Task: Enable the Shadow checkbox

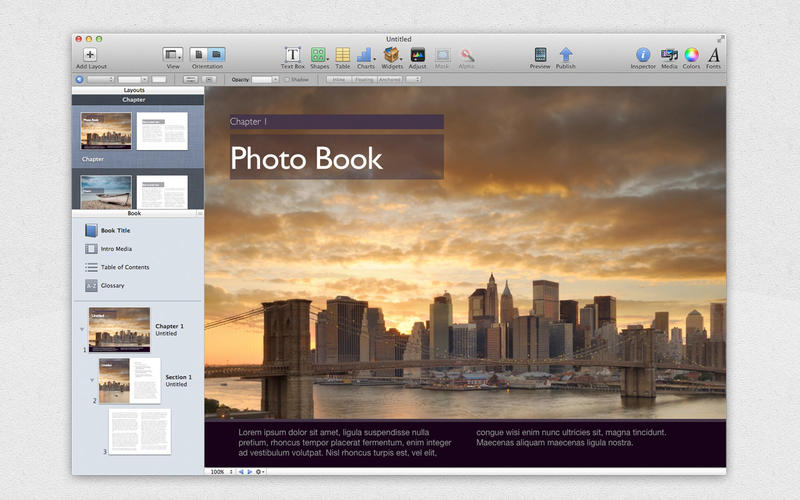Action: tap(287, 80)
